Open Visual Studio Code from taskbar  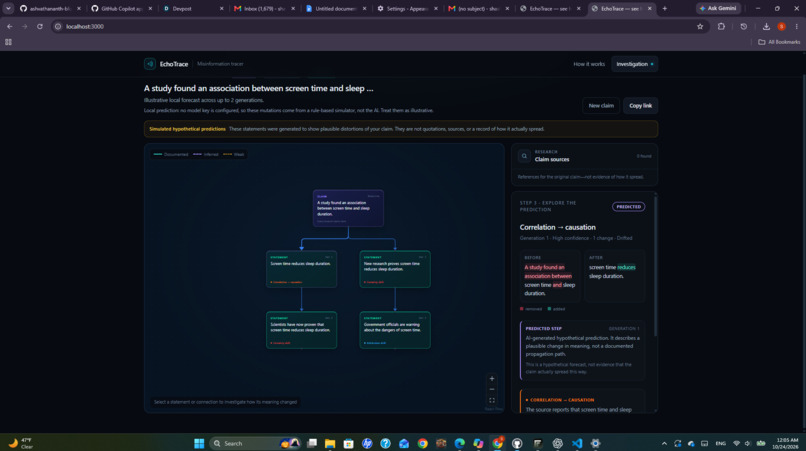[x=577, y=443]
